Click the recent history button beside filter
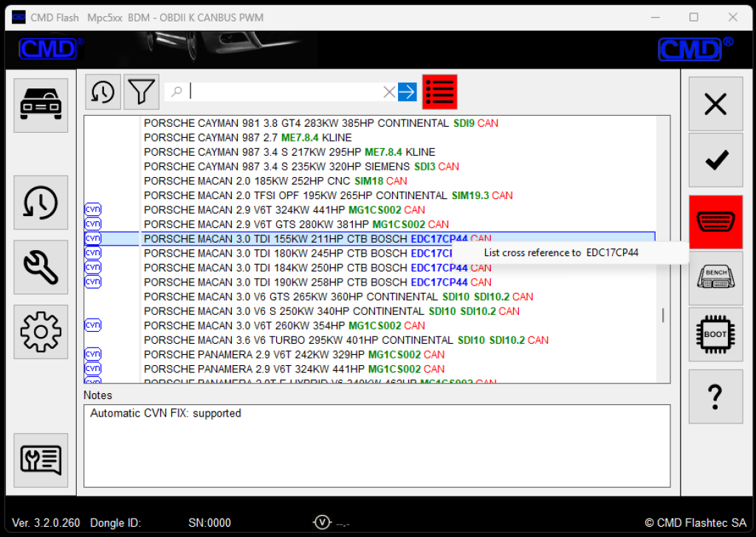The height and width of the screenshot is (537, 756). coord(103,92)
